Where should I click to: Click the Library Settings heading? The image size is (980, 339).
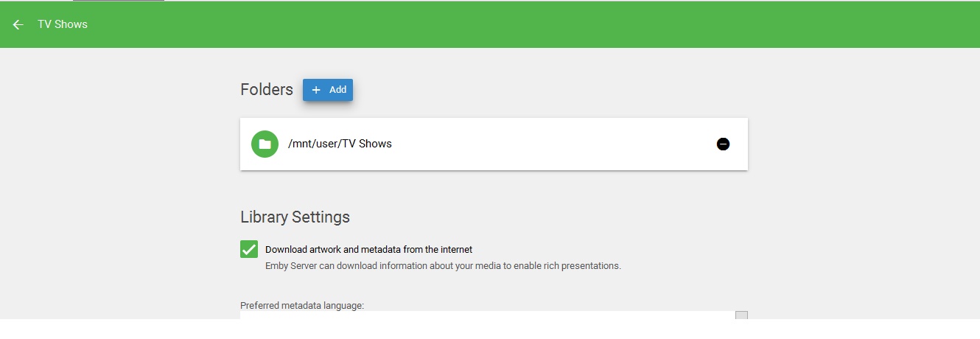295,217
